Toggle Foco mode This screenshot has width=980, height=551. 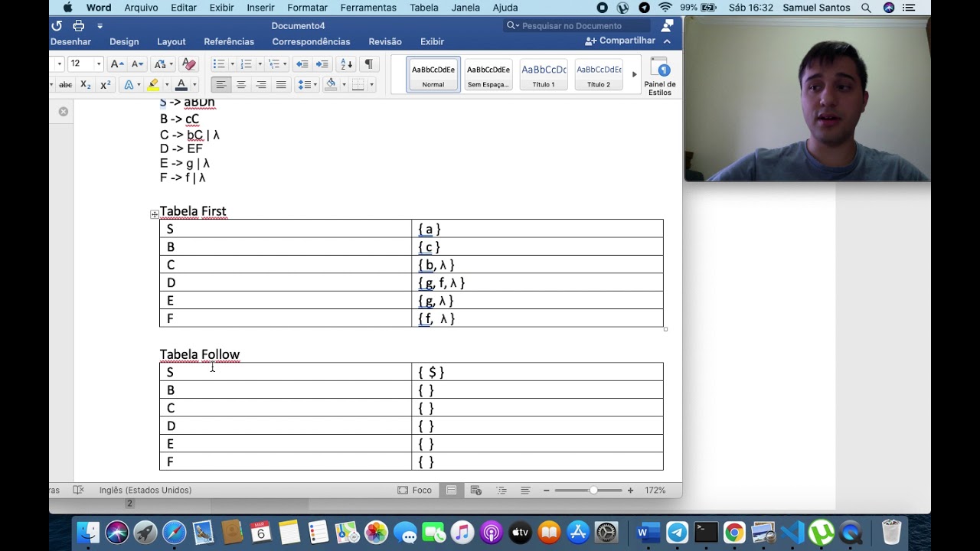(x=415, y=490)
